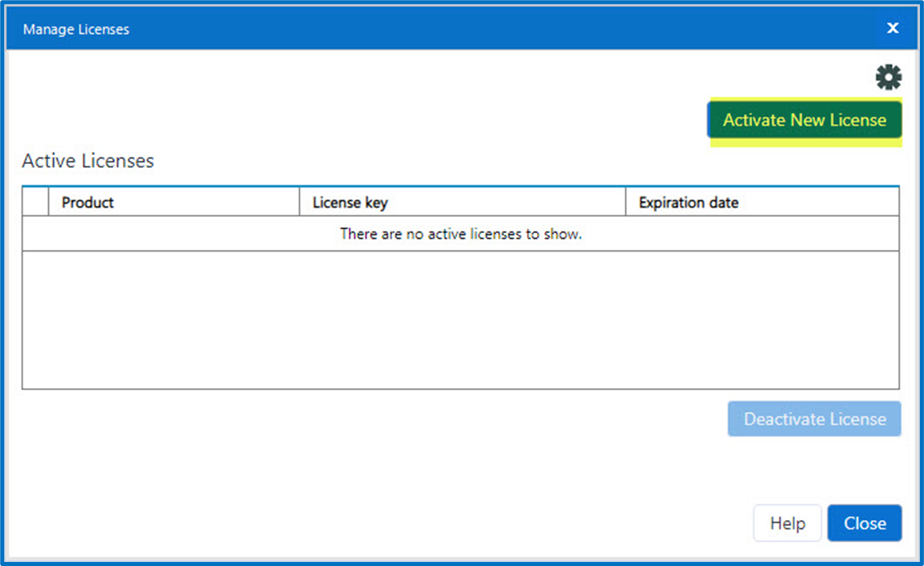
Task: Sort licenses by License key
Action: (x=350, y=202)
